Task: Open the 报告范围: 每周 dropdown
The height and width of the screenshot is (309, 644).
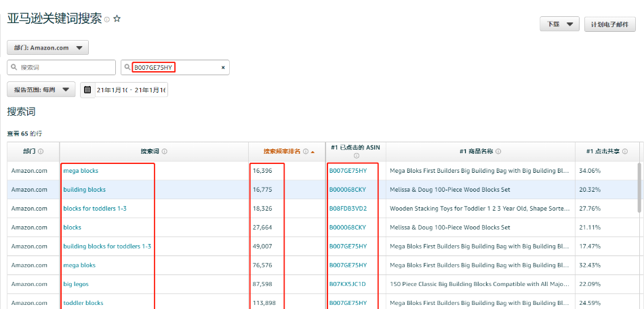Action: coord(41,89)
